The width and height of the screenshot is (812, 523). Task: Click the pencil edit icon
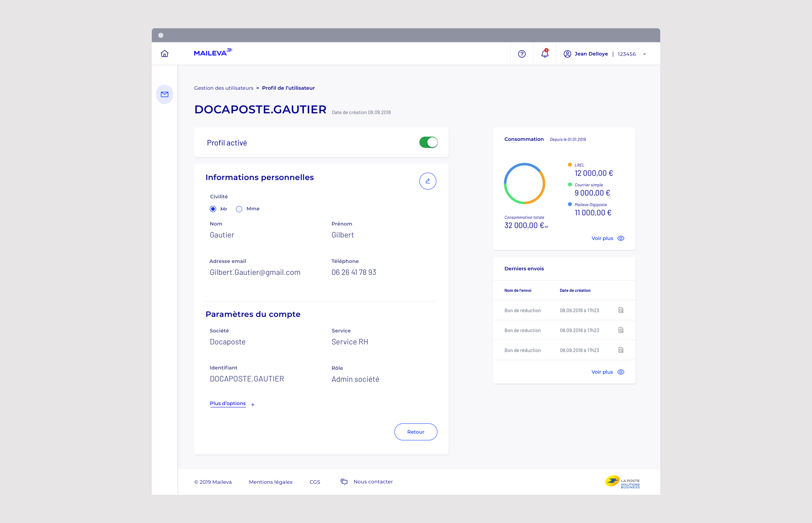click(428, 181)
